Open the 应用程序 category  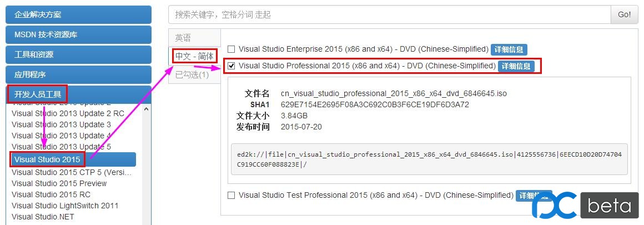coord(78,75)
